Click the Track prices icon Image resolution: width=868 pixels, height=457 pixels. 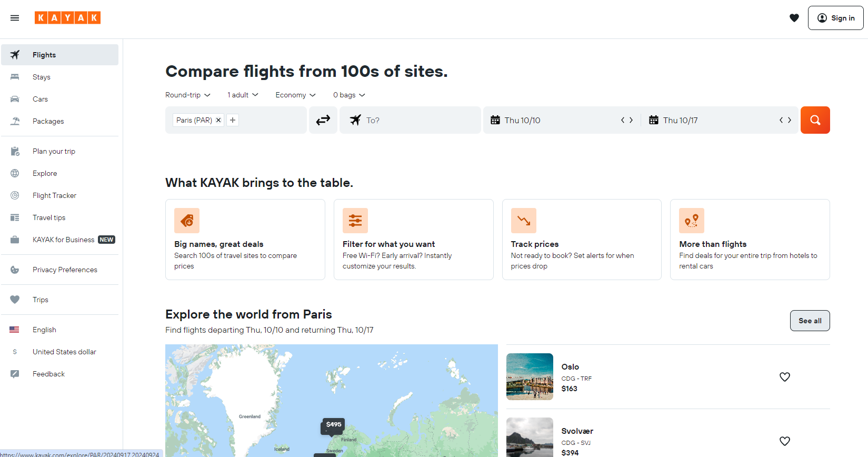[524, 221]
